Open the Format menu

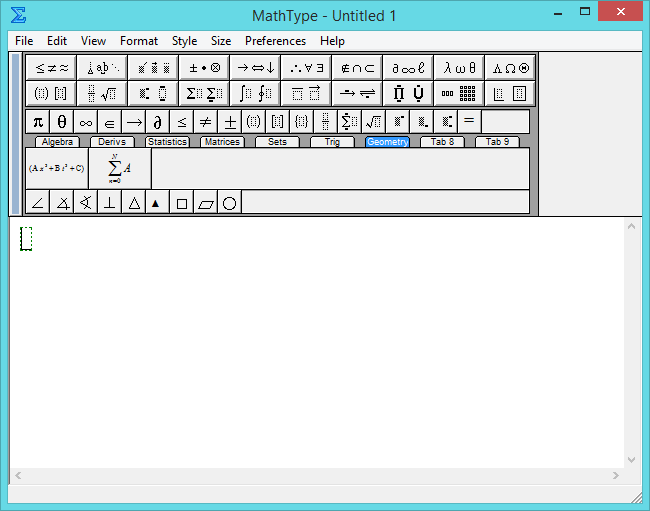[x=139, y=41]
